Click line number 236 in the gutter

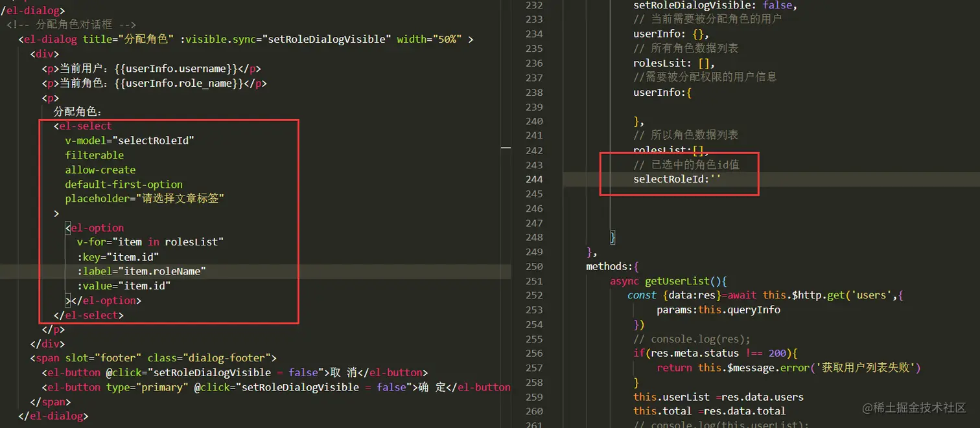pos(534,63)
